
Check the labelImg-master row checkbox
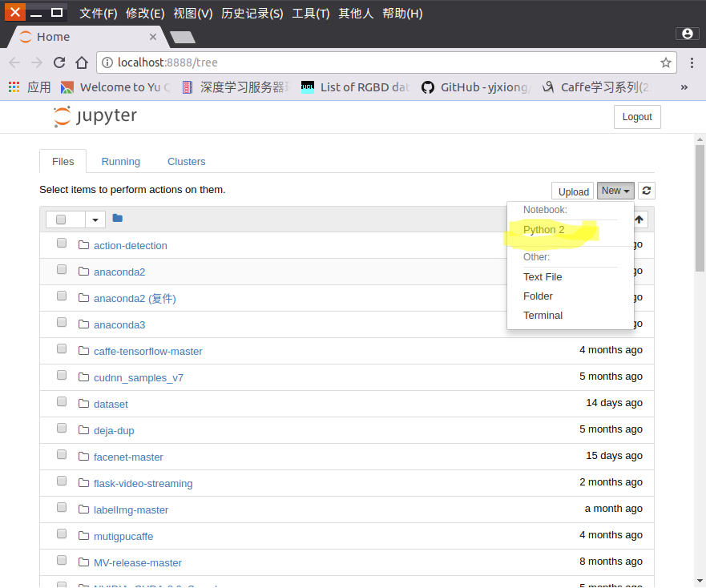[62, 507]
